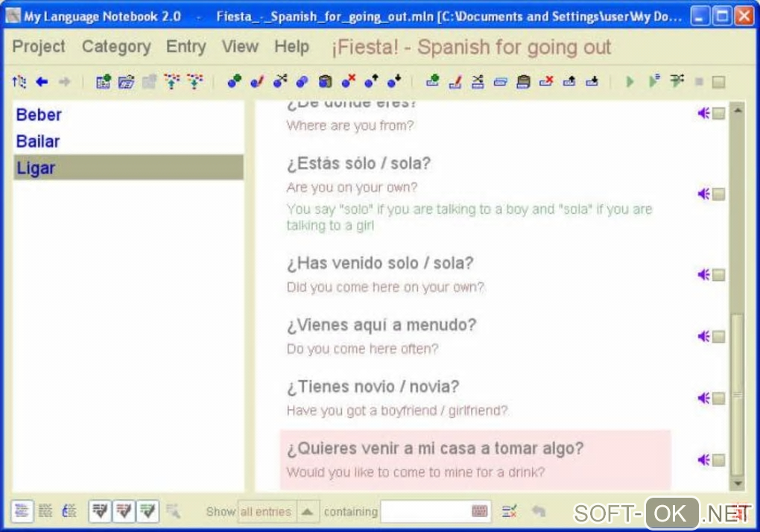Play audio for '¿Estás sólo / sola?'
Screen dimensions: 760x532
coord(703,194)
